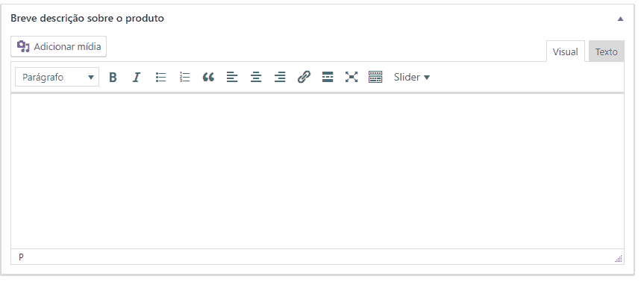The height and width of the screenshot is (282, 644).
Task: Align text to the left
Action: (232, 77)
